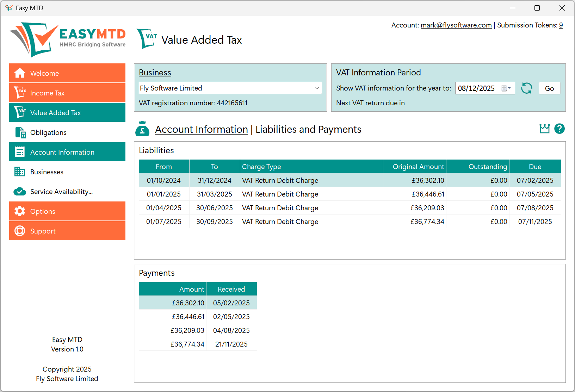The height and width of the screenshot is (392, 575).
Task: View submission tokens via the 9 link
Action: [x=561, y=25]
